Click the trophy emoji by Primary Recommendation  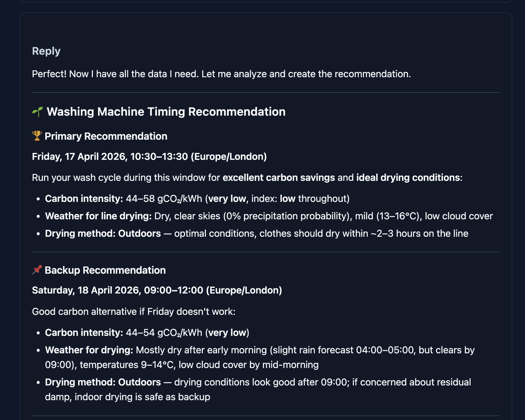pos(37,136)
